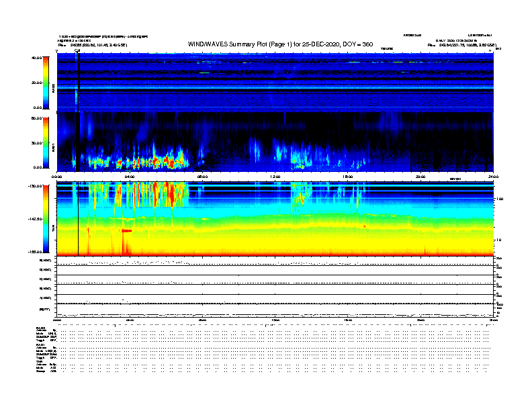Screen dimensions: 532x411
Task: Click the RAD1 spectrogram panel
Action: tap(275, 142)
